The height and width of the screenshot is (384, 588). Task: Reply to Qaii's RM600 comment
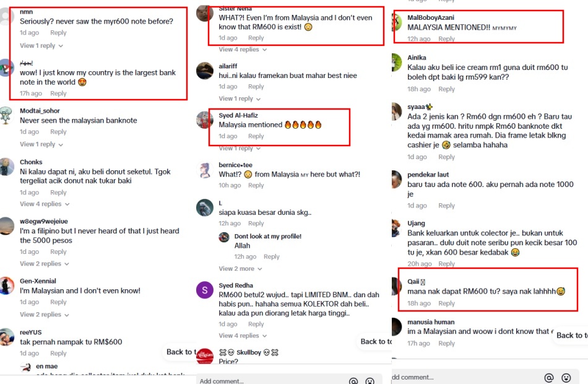[x=446, y=303]
